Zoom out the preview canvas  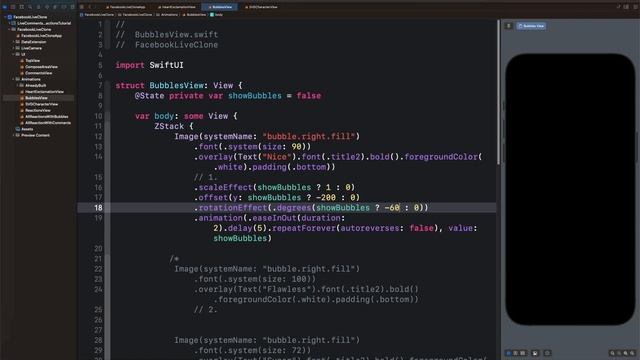coord(612,353)
